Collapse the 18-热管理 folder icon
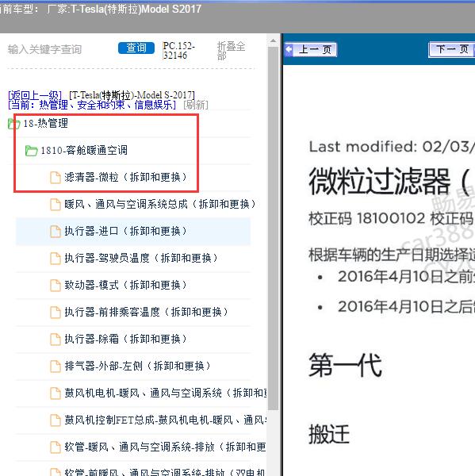 pos(13,124)
